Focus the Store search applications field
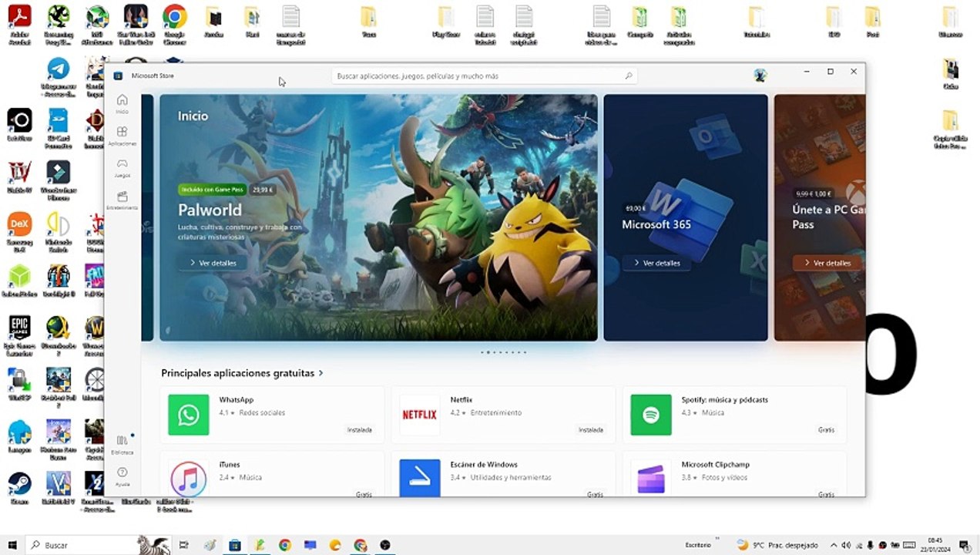This screenshot has width=980, height=555. [485, 76]
